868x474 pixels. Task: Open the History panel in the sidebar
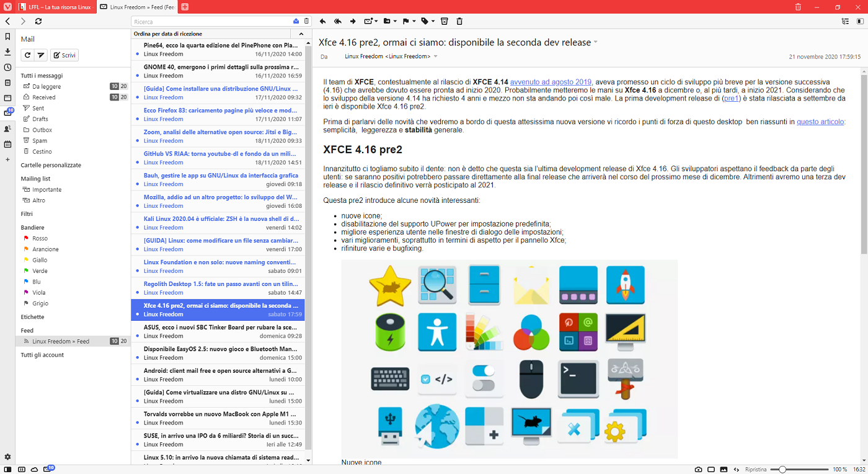tap(7, 67)
